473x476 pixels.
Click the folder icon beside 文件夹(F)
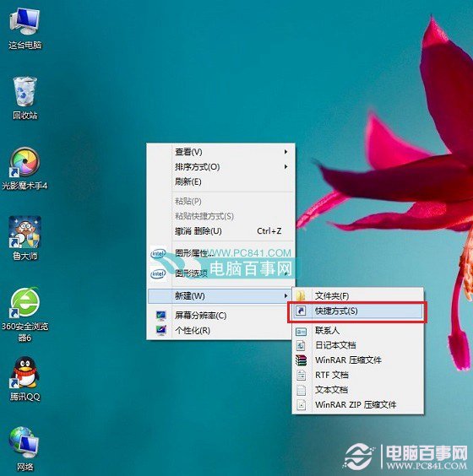301,295
